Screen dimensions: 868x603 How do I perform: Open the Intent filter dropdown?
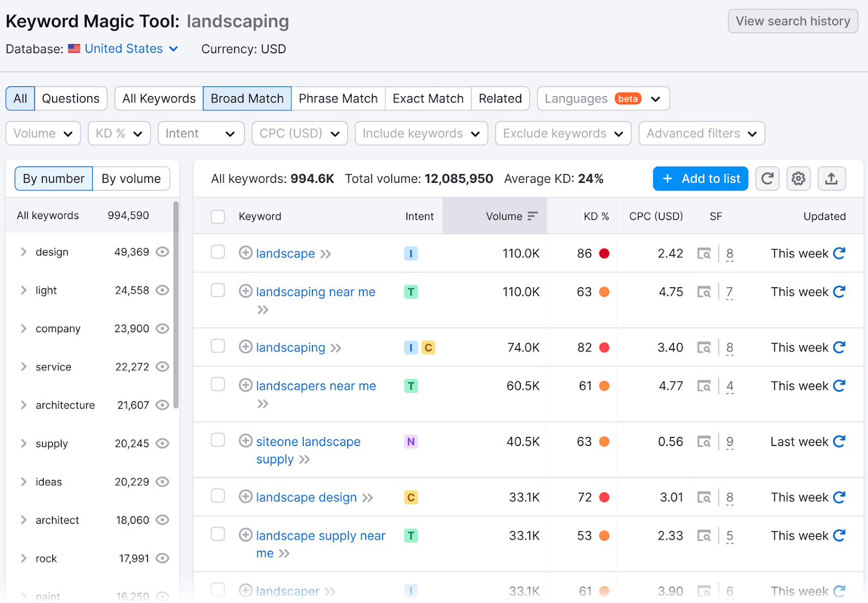tap(201, 133)
